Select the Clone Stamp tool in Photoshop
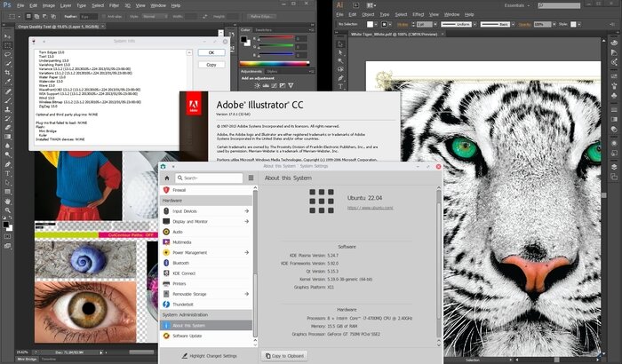This screenshot has height=364, width=622. coord(7,109)
